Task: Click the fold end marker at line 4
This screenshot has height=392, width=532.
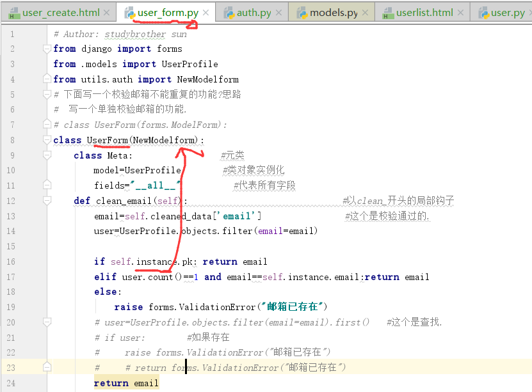Action: [x=47, y=79]
